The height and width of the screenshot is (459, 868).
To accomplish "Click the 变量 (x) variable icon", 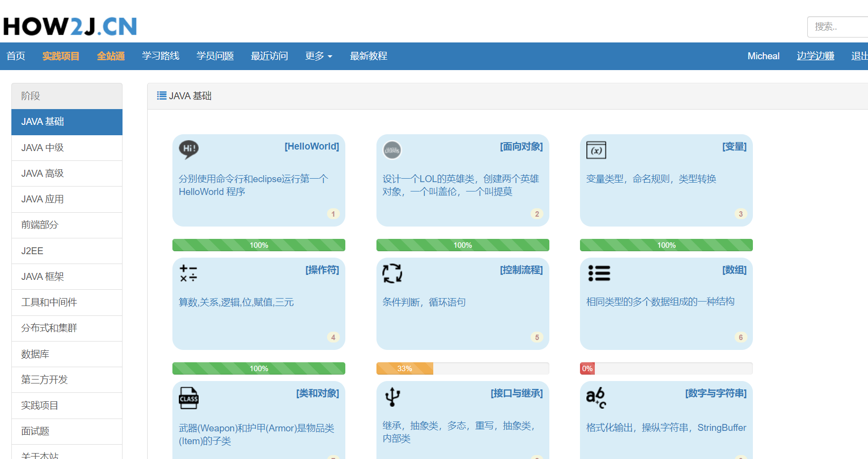I will pyautogui.click(x=596, y=150).
